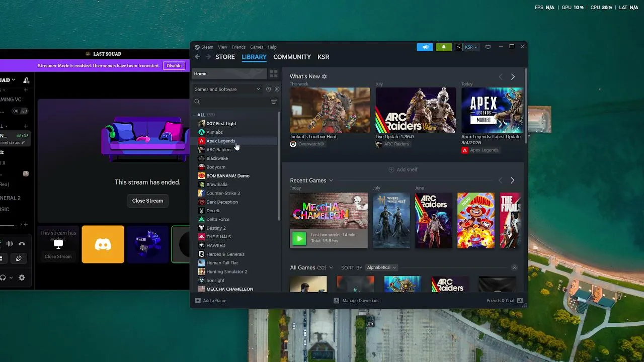Advance Recent Games shelf with right arrow
This screenshot has height=362, width=644.
[512, 180]
